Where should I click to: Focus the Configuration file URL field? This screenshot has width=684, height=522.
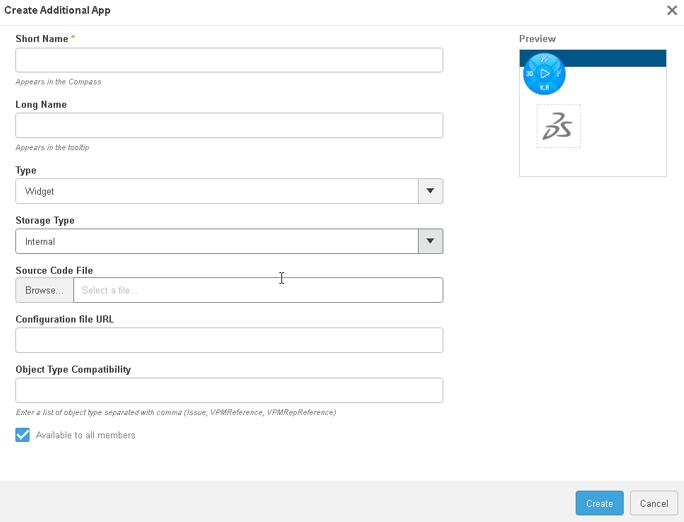[229, 340]
